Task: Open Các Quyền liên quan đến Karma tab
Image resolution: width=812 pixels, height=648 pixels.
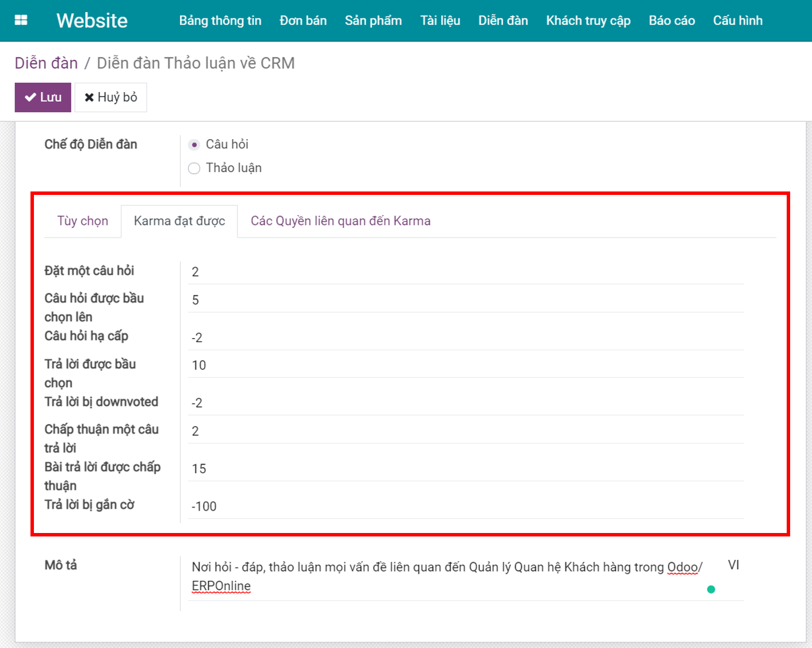Action: pyautogui.click(x=340, y=221)
